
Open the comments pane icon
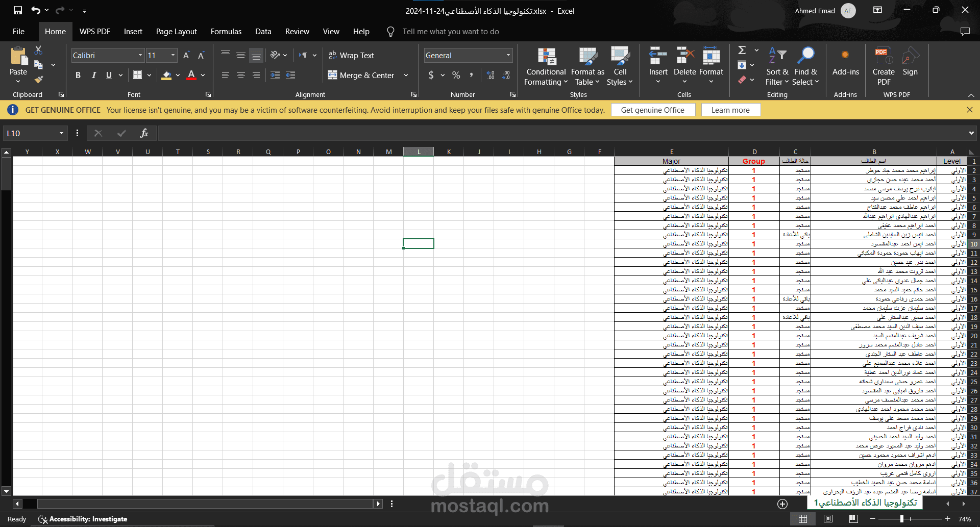click(x=965, y=32)
